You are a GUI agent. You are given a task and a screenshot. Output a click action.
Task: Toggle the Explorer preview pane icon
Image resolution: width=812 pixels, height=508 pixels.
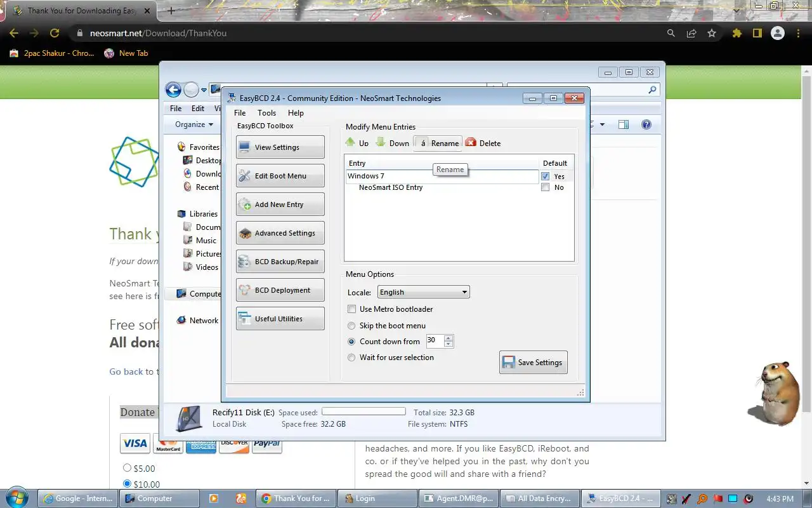tap(624, 124)
